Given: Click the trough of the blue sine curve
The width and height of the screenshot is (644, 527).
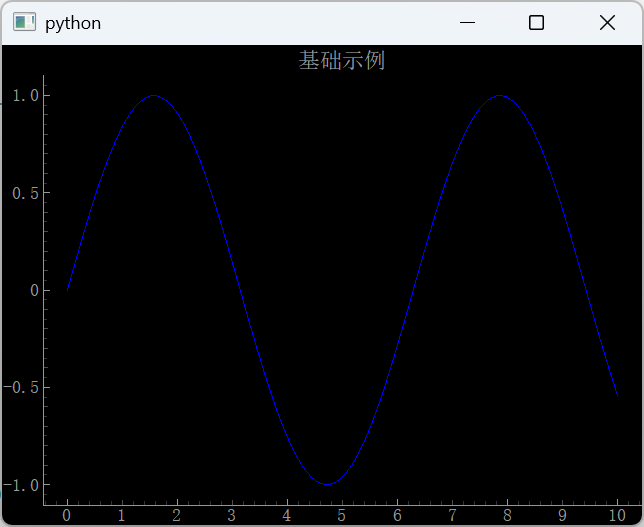Looking at the screenshot, I should pos(327,484).
